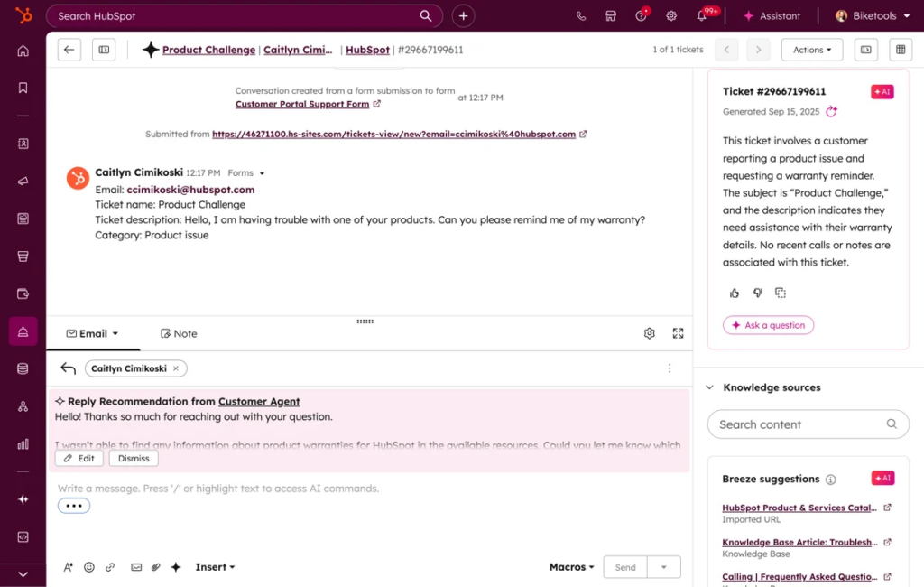This screenshot has height=587, width=924.
Task: Insert an emoji in the reply composer
Action: tap(89, 566)
